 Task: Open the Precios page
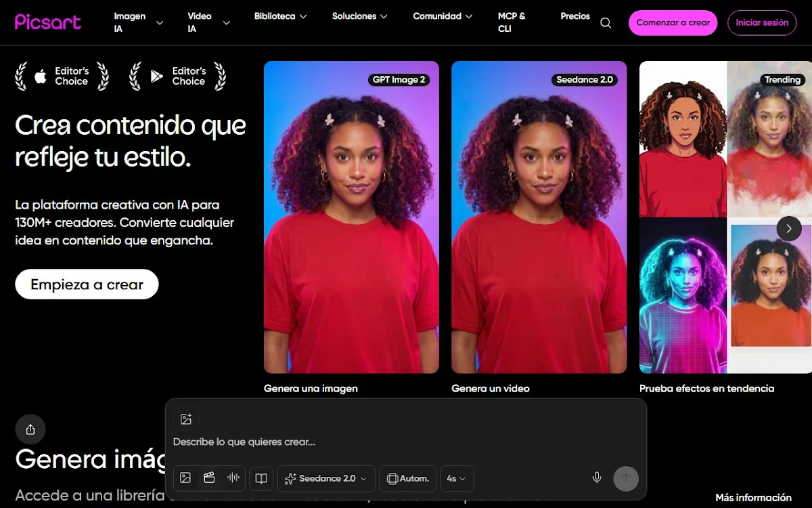(575, 16)
